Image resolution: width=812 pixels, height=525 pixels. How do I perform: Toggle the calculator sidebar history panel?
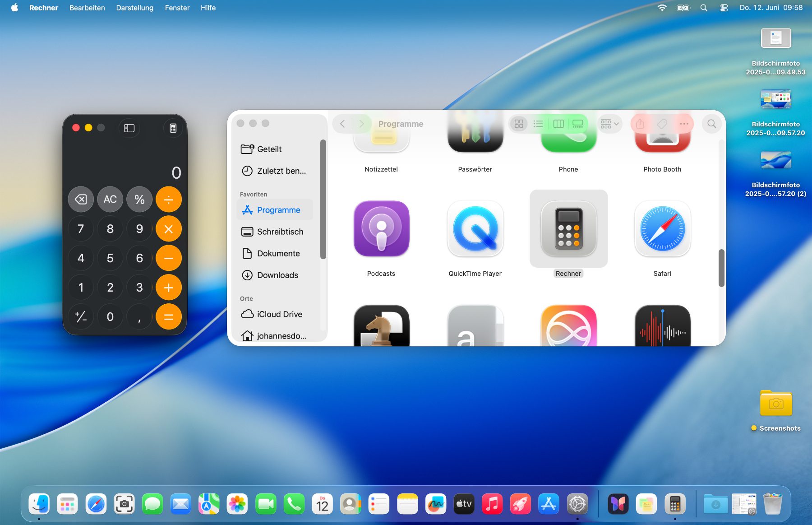(129, 128)
